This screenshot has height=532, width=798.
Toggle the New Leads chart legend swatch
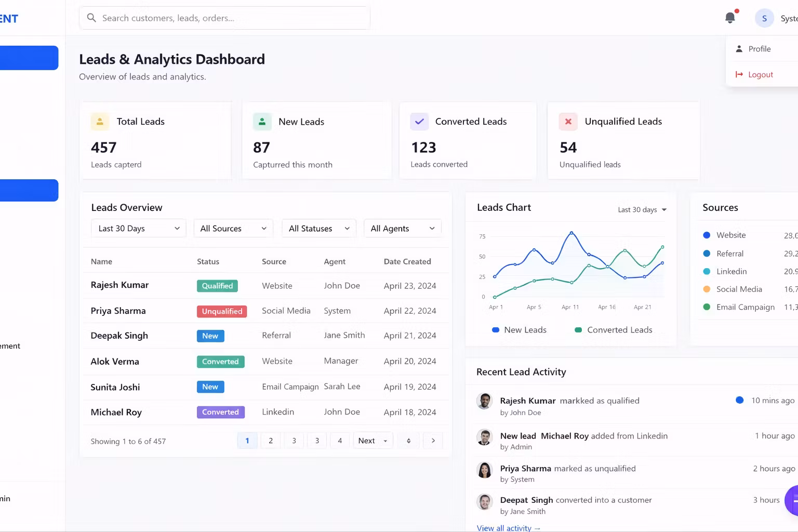496,330
